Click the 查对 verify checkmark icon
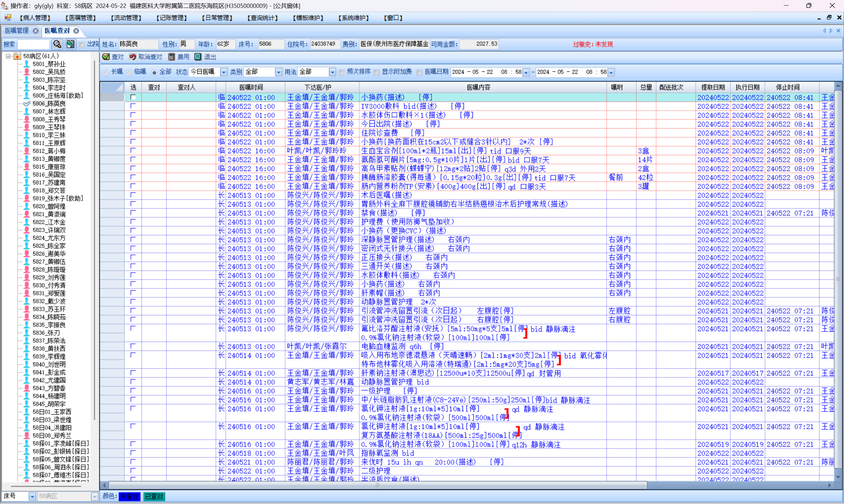Image resolution: width=844 pixels, height=504 pixels. [106, 57]
